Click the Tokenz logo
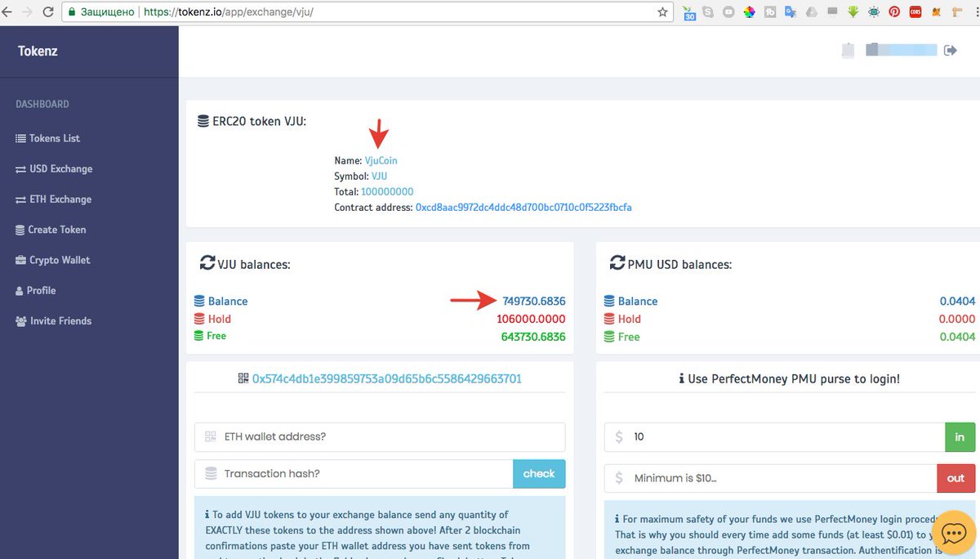980x559 pixels. click(x=38, y=51)
